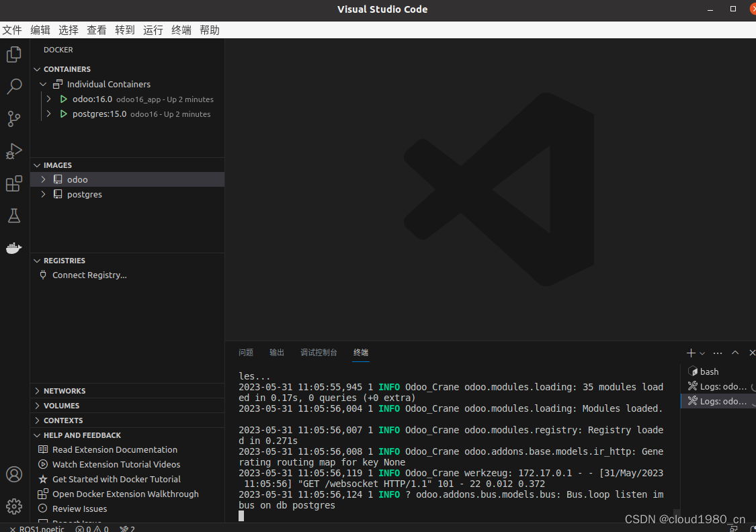Image resolution: width=756 pixels, height=532 pixels.
Task: Open terminal More Actions ellipsis icon
Action: click(x=717, y=352)
